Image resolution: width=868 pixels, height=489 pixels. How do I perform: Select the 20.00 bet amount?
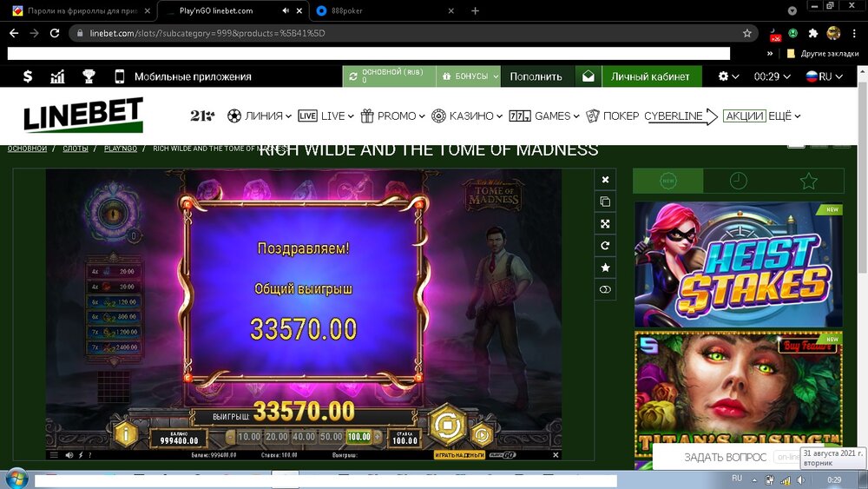click(x=276, y=437)
